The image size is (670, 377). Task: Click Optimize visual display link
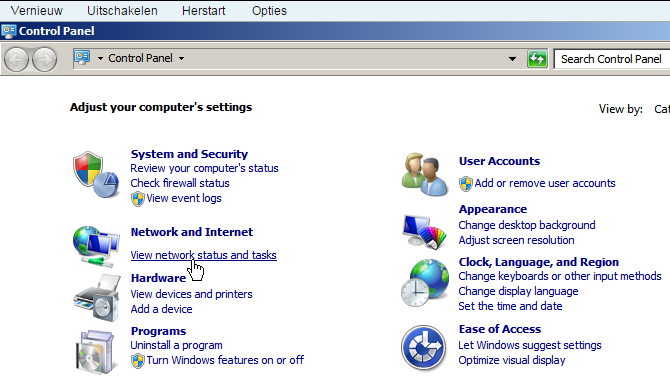click(x=512, y=360)
